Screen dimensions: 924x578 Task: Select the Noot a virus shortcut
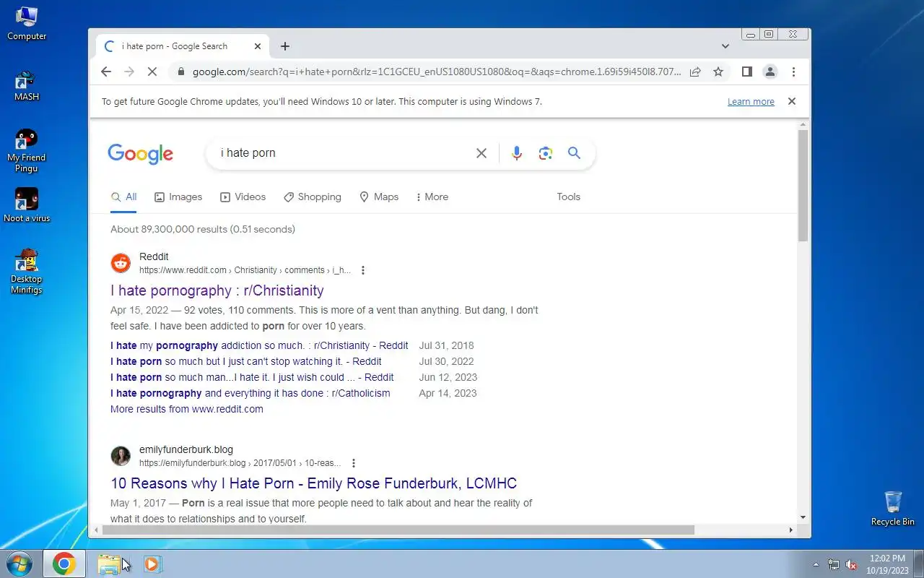(27, 205)
